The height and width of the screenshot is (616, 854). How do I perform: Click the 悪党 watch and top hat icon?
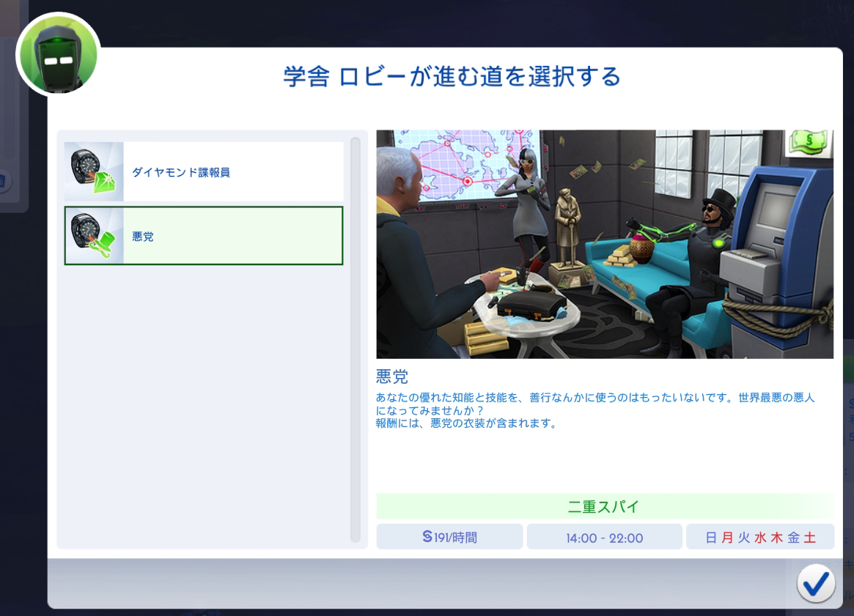click(94, 236)
